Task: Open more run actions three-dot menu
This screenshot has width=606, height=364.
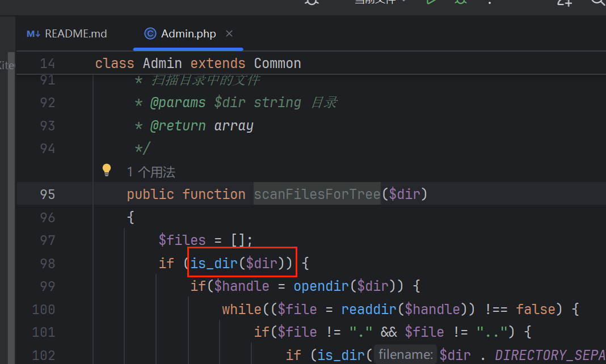Action: 489,2
